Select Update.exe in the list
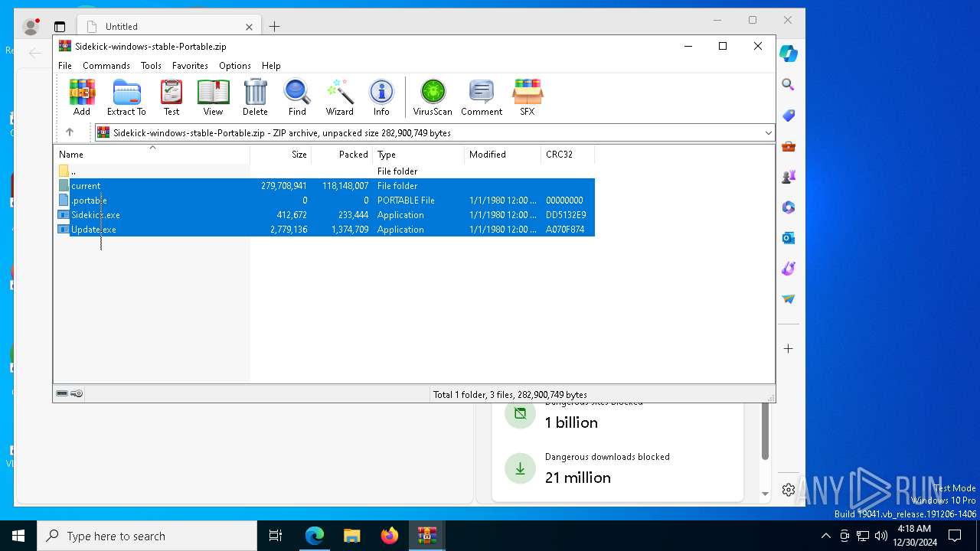This screenshot has height=551, width=980. pyautogui.click(x=325, y=230)
